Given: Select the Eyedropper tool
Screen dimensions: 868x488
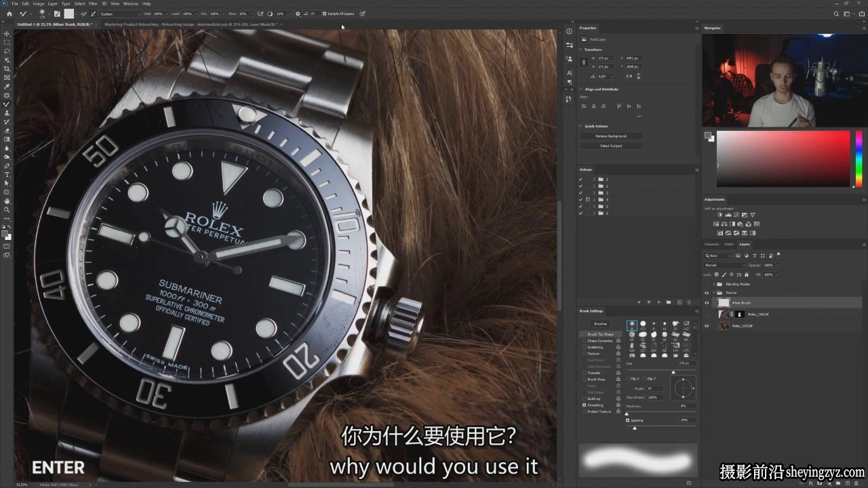Looking at the screenshot, I should [x=7, y=86].
